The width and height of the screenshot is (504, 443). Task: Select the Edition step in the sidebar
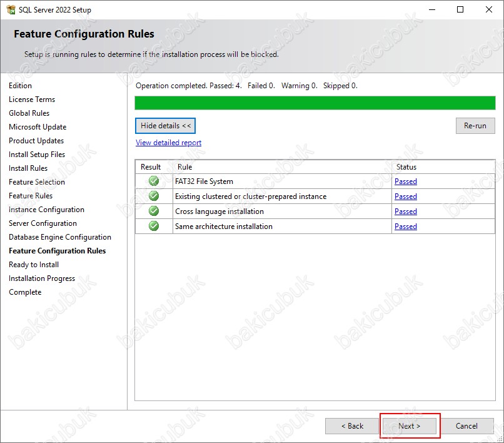20,86
